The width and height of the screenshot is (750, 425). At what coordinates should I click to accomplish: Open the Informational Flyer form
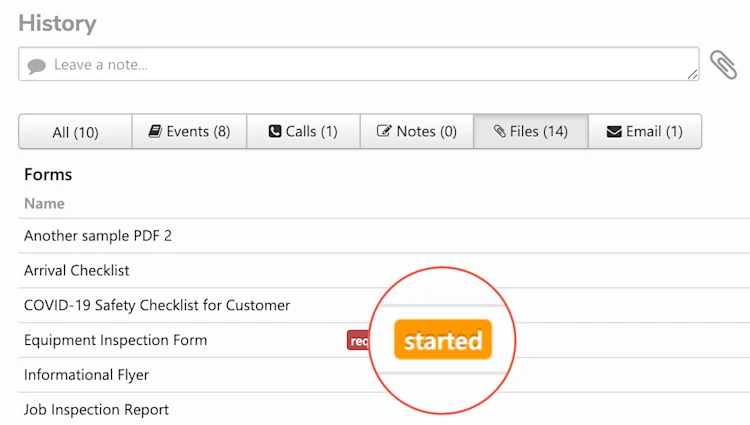tap(86, 375)
